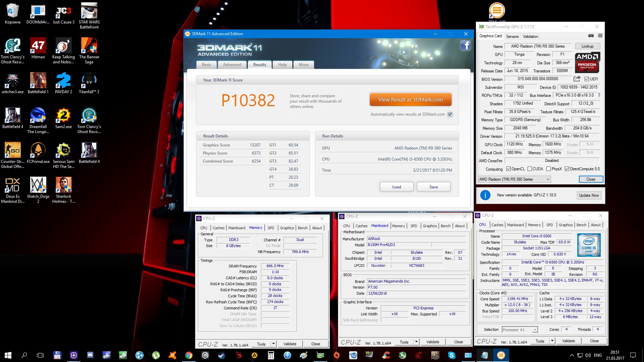Open Deus Ex Mankind Divided desktop icon
This screenshot has height=362, width=644.
13,190
